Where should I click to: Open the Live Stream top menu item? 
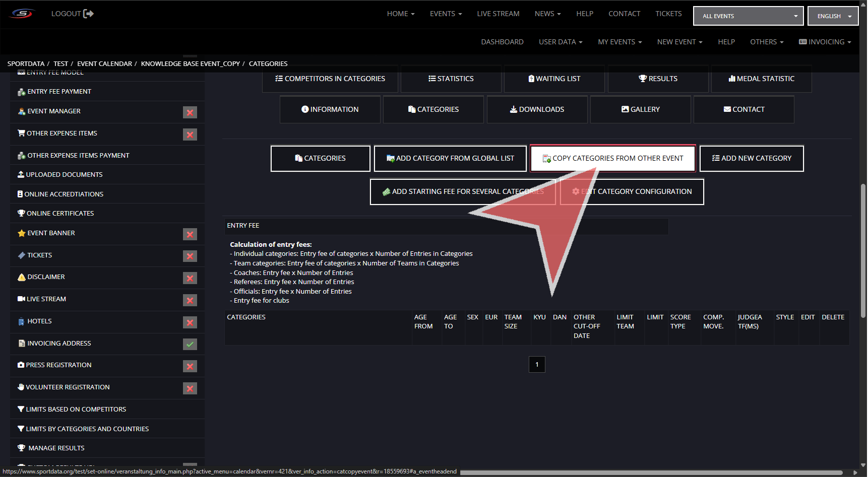click(x=498, y=14)
